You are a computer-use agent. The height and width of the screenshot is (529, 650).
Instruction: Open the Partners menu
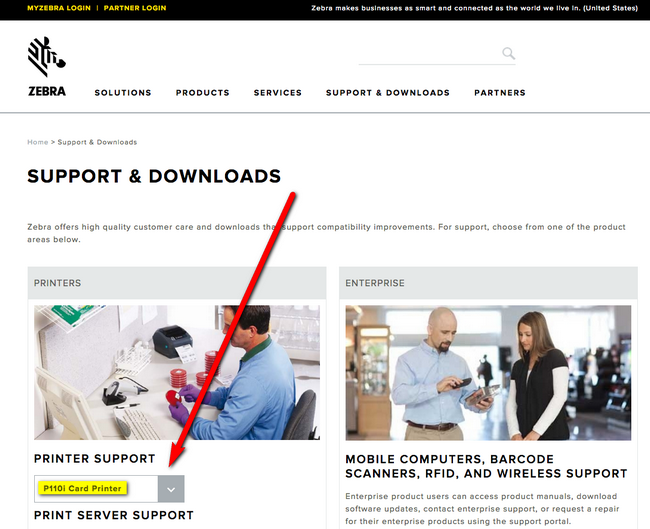coord(500,92)
